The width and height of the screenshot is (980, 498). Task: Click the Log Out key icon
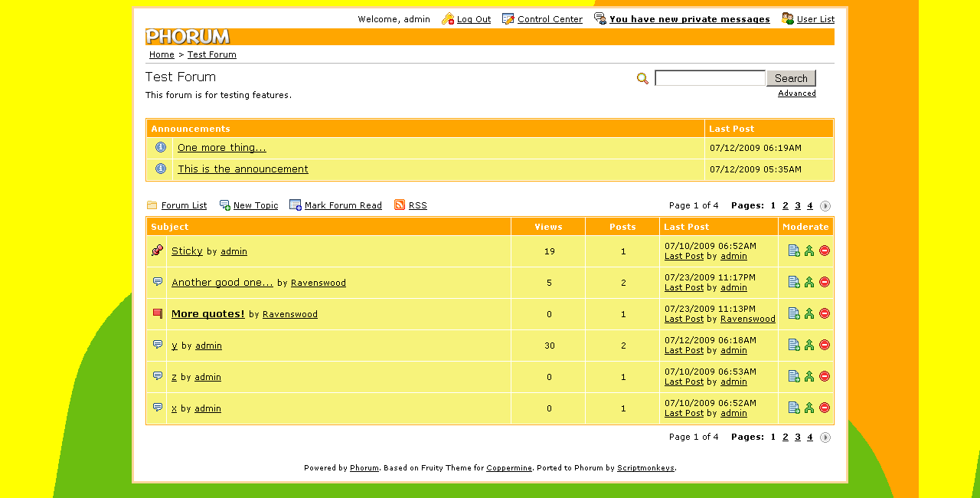coord(448,18)
